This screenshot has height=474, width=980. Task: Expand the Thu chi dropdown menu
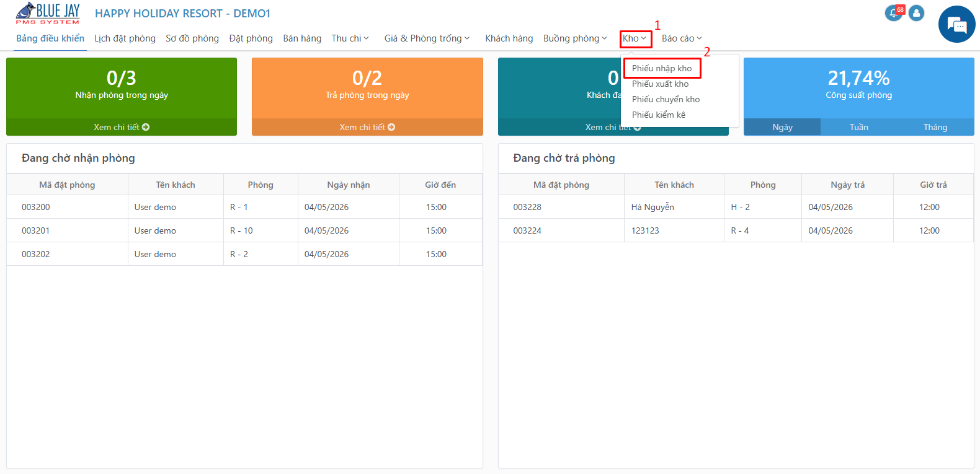[350, 38]
